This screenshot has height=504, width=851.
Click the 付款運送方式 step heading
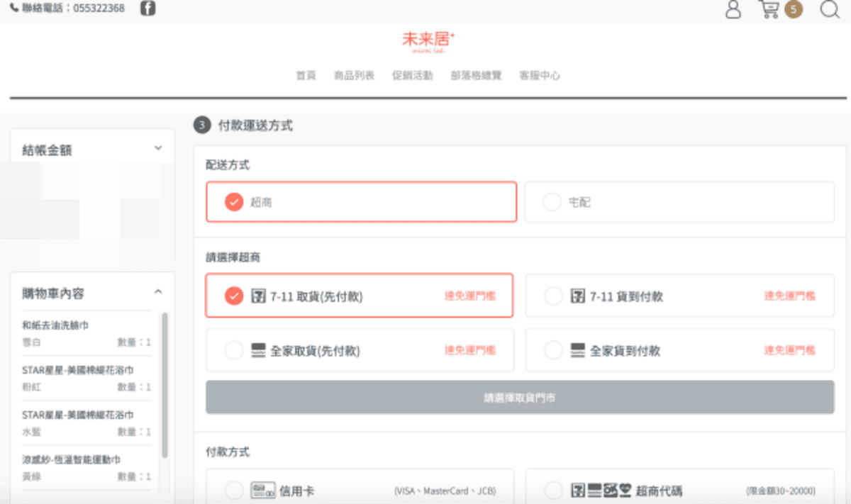(255, 126)
